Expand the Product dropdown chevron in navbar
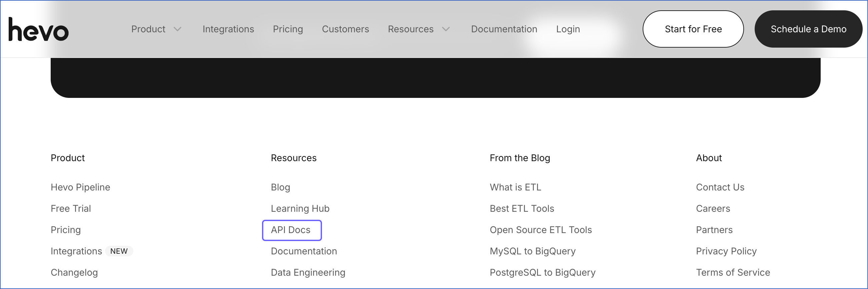The image size is (868, 289). (x=178, y=29)
